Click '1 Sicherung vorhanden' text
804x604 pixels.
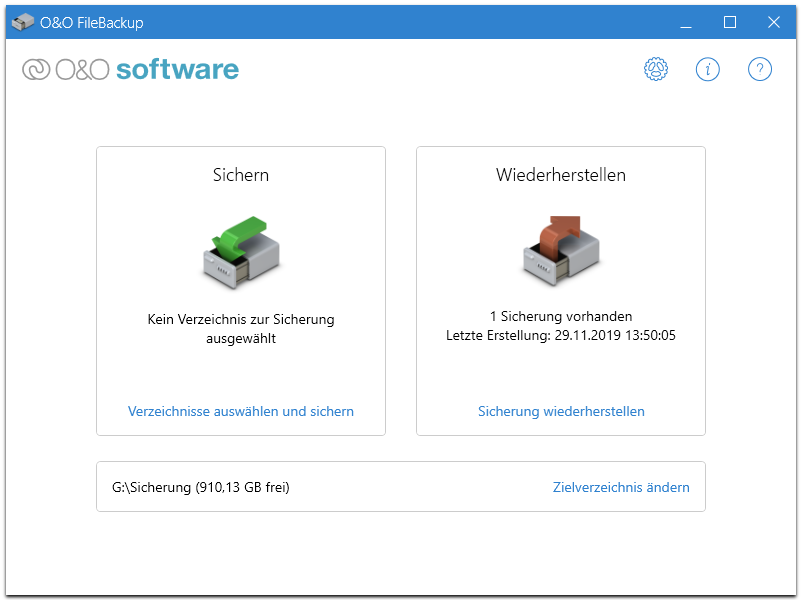(561, 316)
